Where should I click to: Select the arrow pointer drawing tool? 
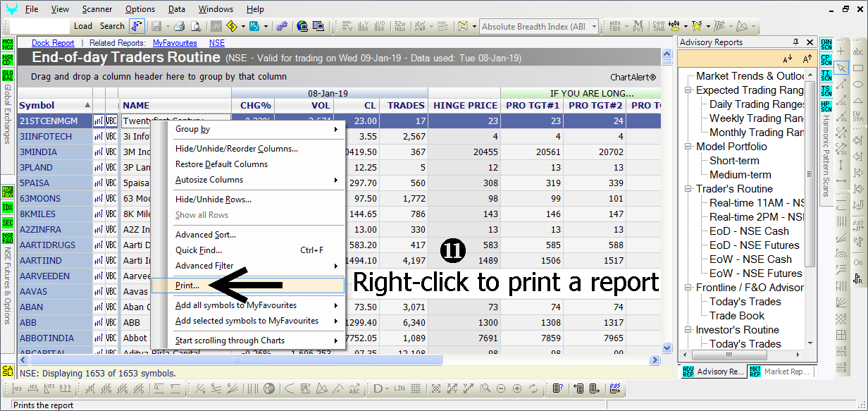[841, 68]
